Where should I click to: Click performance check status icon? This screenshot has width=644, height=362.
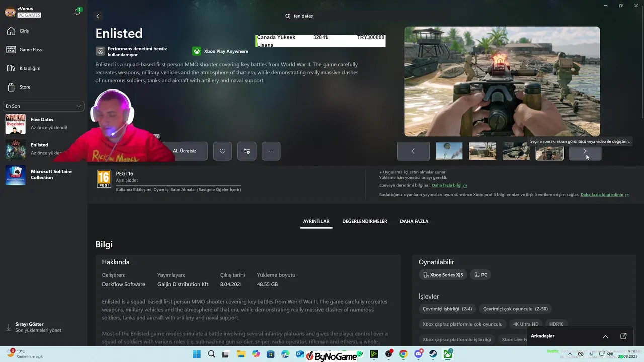coord(100,51)
